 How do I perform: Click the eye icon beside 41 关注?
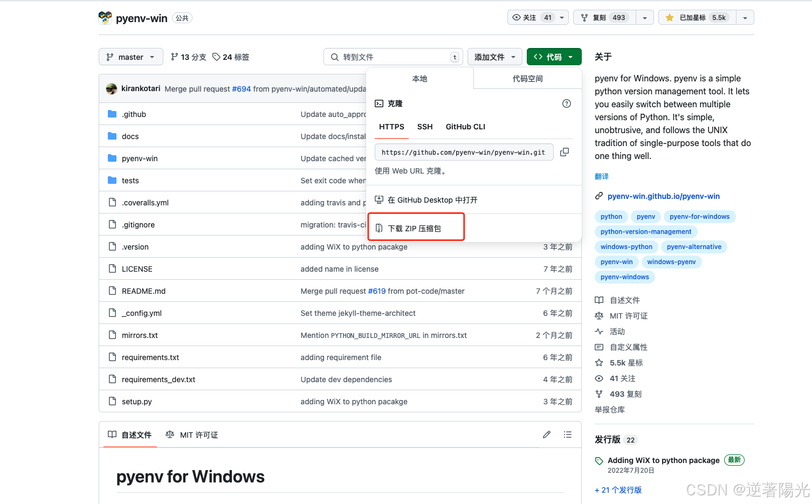pyautogui.click(x=599, y=378)
